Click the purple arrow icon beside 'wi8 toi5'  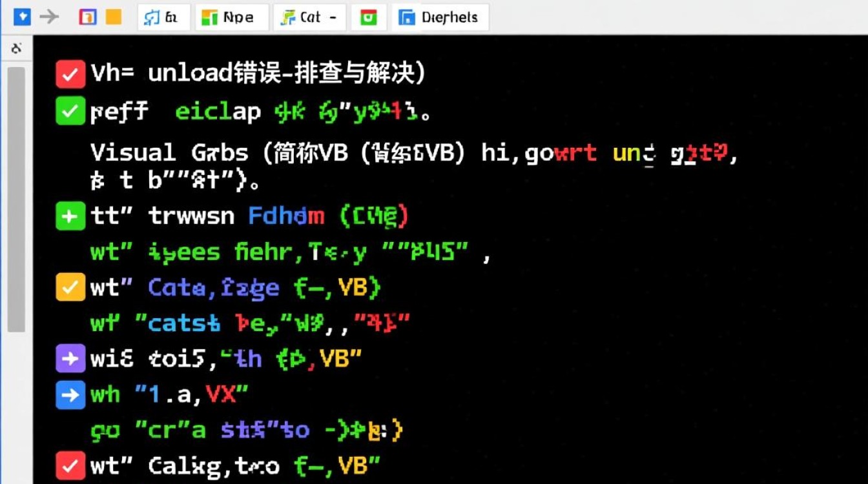pyautogui.click(x=70, y=359)
